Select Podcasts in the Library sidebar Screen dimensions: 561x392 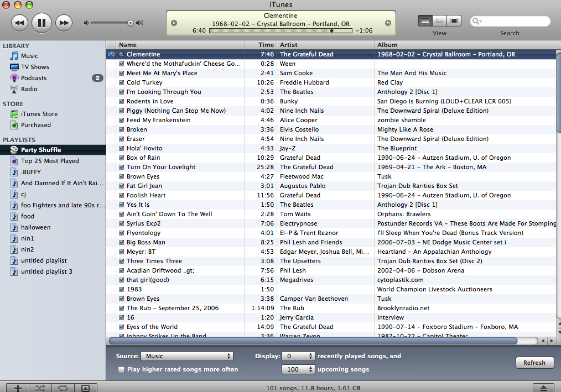click(x=34, y=78)
